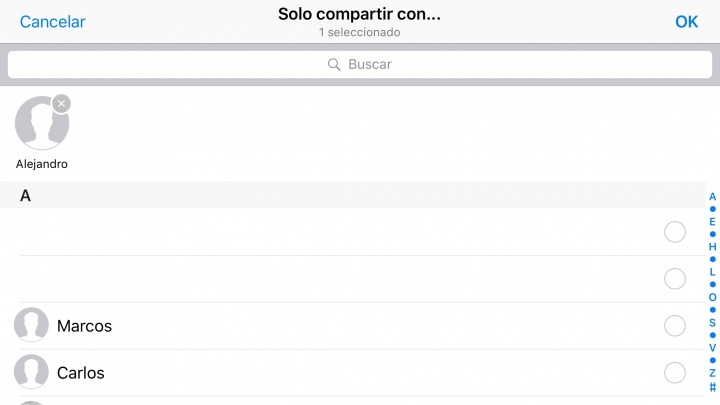This screenshot has width=720, height=405.
Task: Jump to letter Z in index
Action: tap(712, 373)
